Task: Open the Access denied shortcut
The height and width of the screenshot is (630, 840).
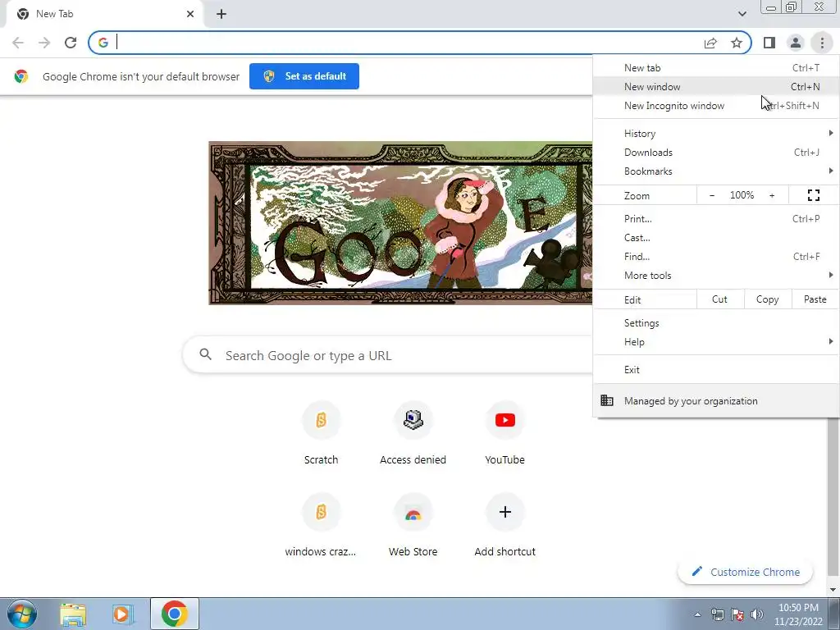Action: (413, 433)
